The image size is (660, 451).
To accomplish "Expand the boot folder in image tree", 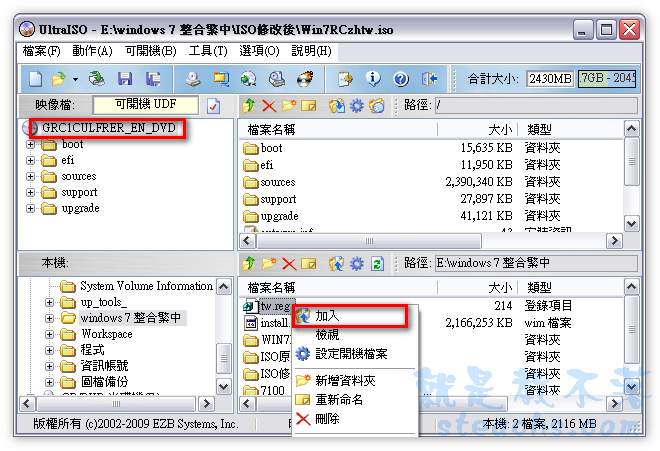I will coord(30,144).
